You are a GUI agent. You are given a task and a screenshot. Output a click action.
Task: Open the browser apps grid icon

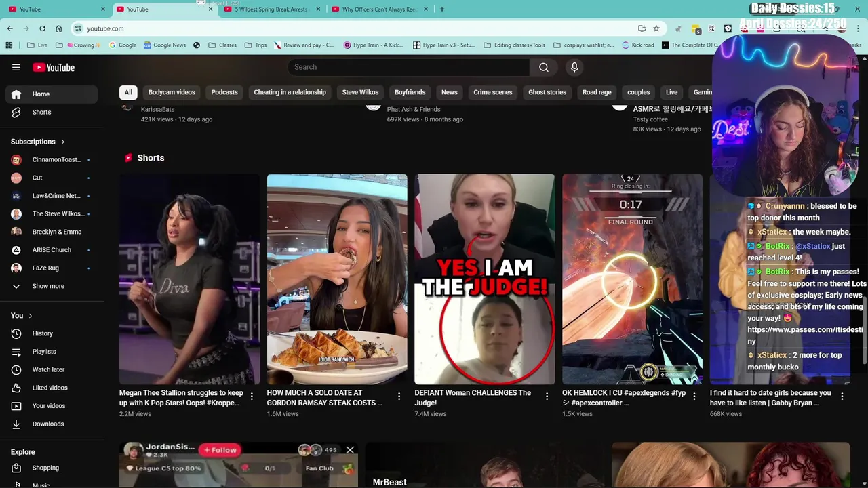[x=9, y=45]
